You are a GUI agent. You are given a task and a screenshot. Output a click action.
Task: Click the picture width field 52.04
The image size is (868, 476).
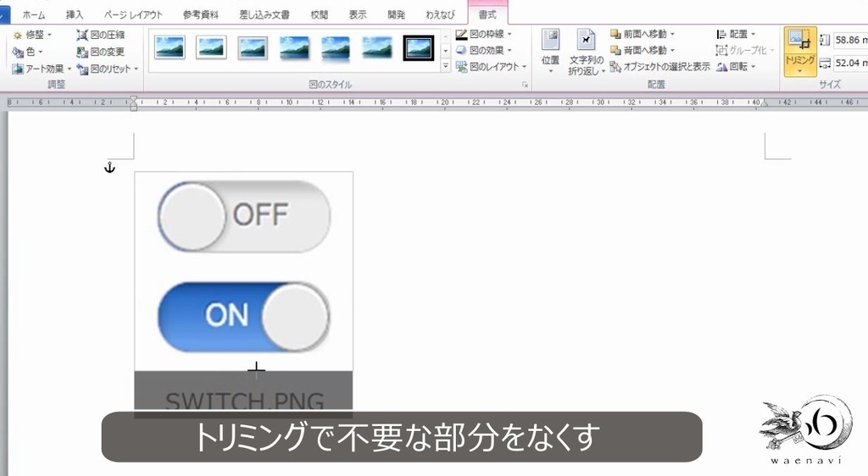click(x=850, y=63)
